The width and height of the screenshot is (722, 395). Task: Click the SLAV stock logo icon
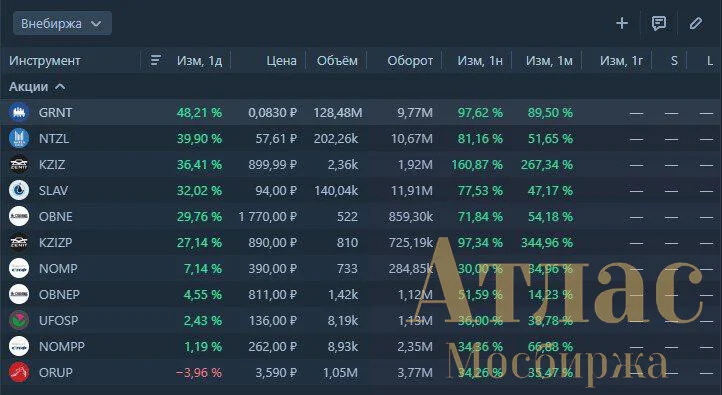(x=19, y=190)
